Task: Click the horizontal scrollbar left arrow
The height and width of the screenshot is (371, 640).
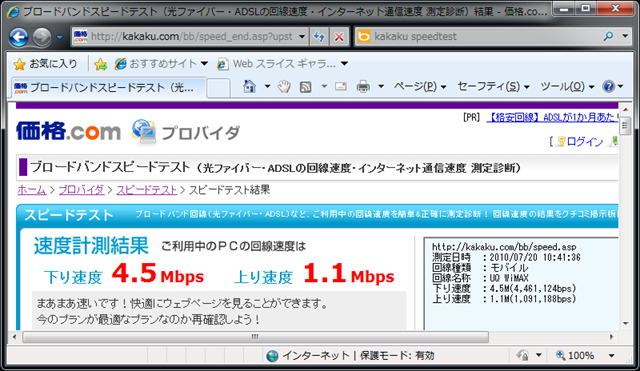Action: click(14, 337)
